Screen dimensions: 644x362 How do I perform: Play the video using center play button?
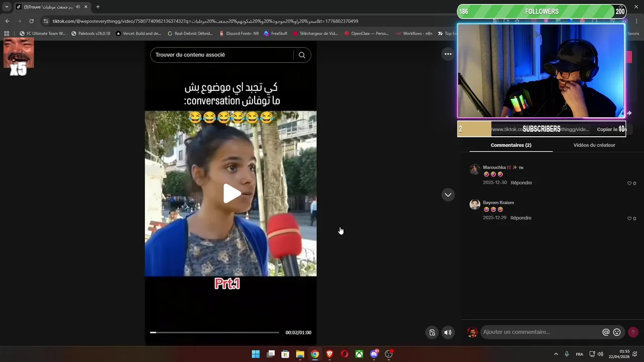tap(231, 194)
